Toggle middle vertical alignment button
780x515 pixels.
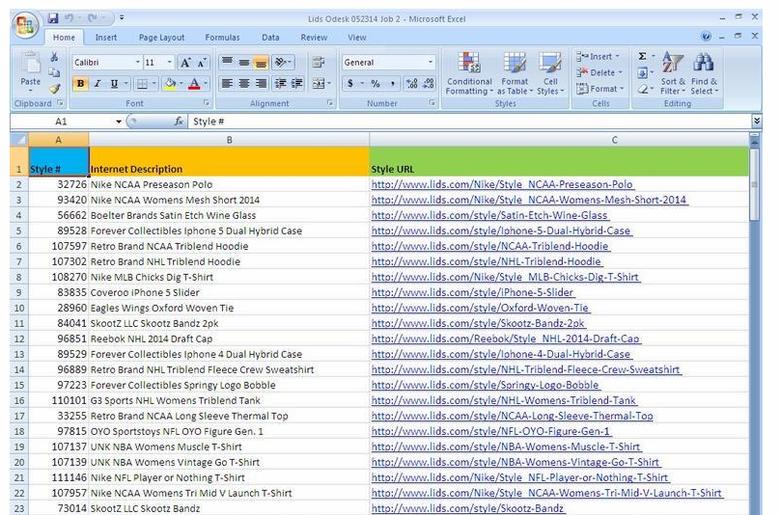[x=243, y=62]
